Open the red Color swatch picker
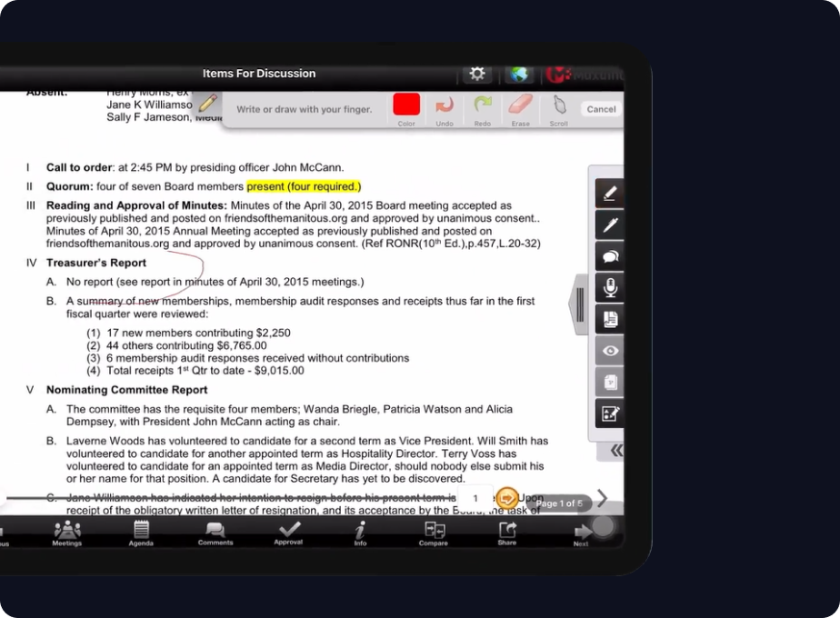This screenshot has width=840, height=618. (406, 105)
